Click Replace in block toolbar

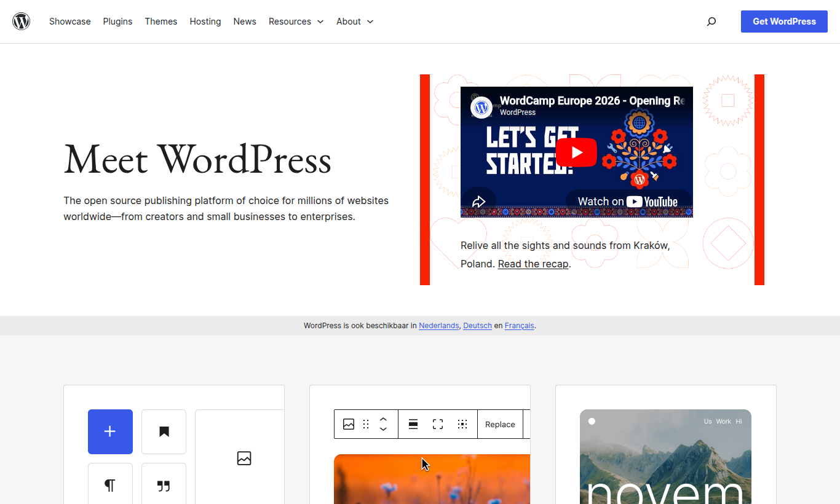pyautogui.click(x=500, y=424)
